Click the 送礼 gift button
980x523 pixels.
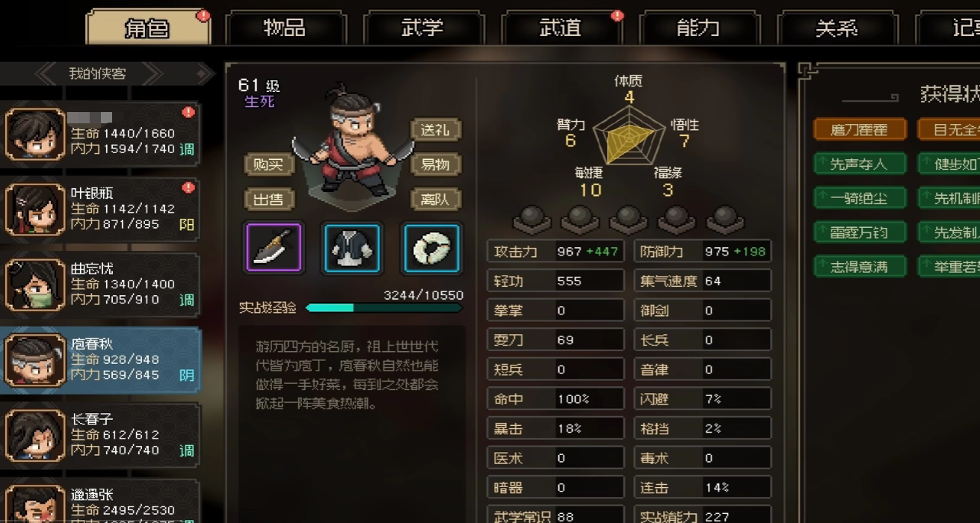(436, 130)
